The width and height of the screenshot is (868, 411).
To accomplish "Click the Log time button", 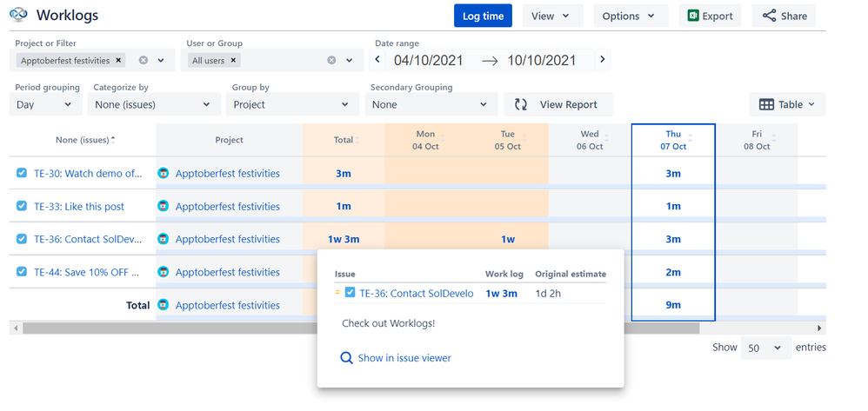I will coord(483,16).
